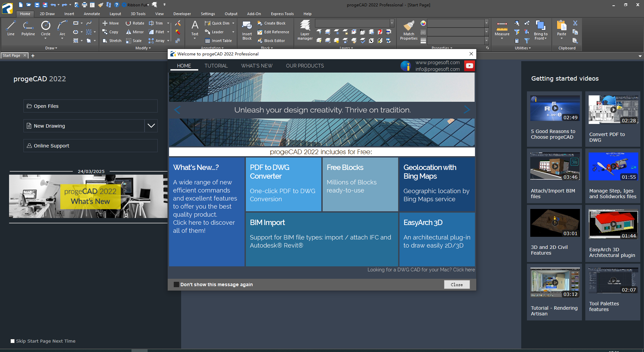Select the Line tool
Viewport: 644px width, 352px height.
coord(11,28)
